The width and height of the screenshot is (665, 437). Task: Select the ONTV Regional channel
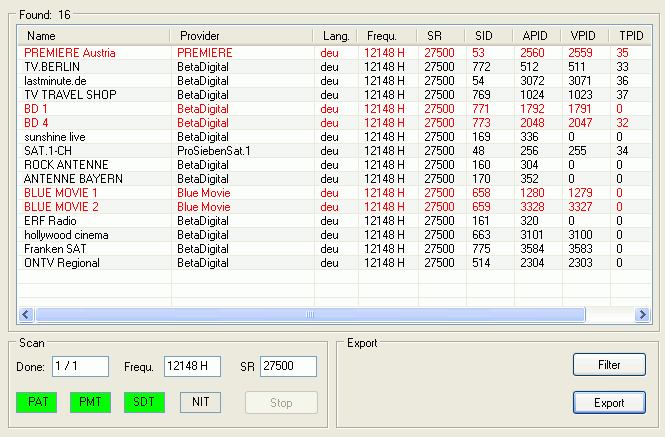tap(335, 263)
